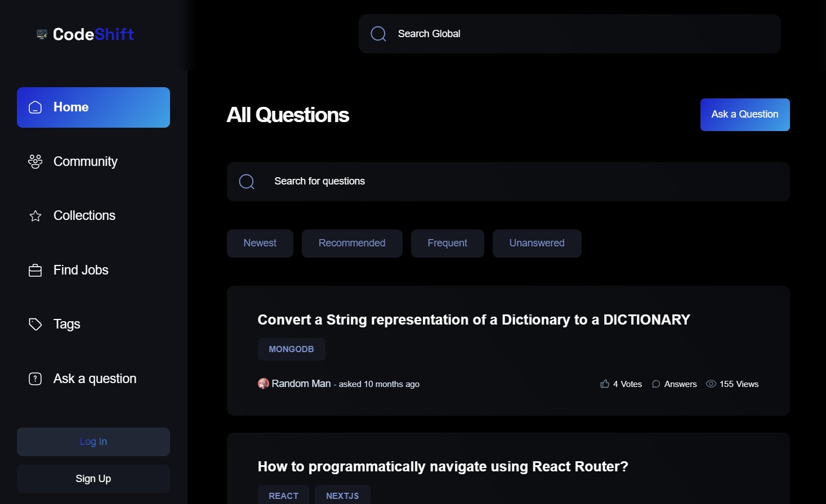Click the Community people icon
The image size is (826, 504).
tap(35, 162)
